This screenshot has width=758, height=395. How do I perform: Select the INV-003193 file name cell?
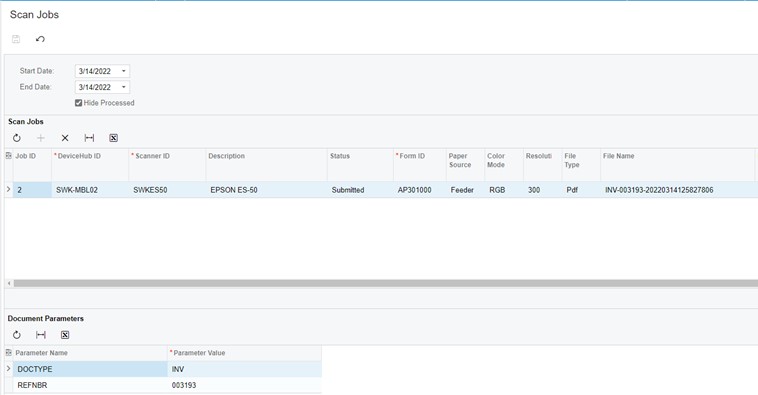[677, 190]
